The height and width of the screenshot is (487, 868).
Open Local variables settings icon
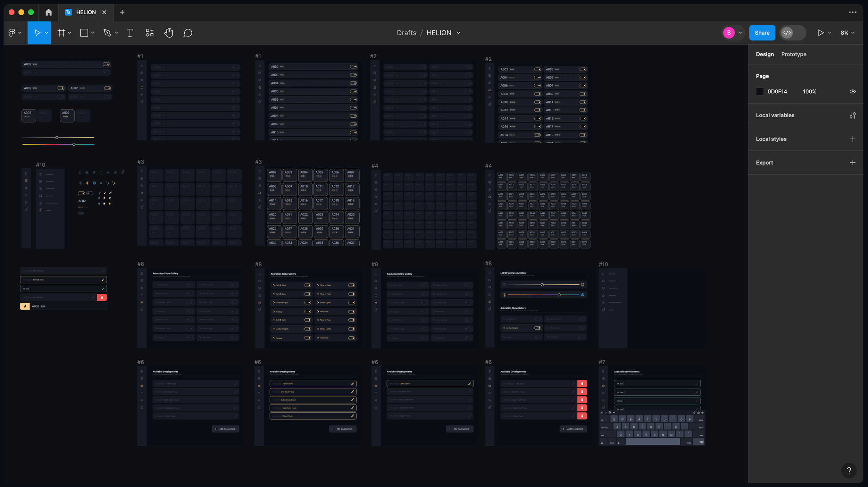(x=852, y=115)
